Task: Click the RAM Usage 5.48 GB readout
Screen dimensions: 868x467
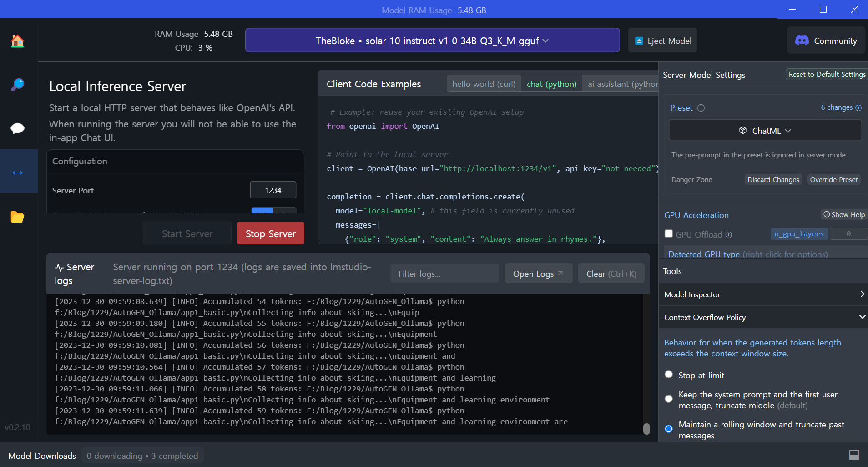Action: 193,34
